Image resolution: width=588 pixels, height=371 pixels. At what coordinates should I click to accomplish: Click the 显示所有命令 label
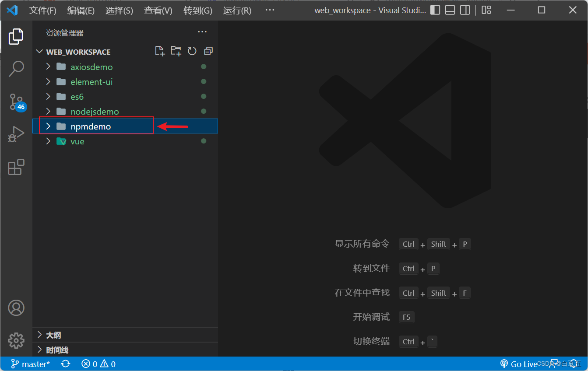click(x=362, y=244)
